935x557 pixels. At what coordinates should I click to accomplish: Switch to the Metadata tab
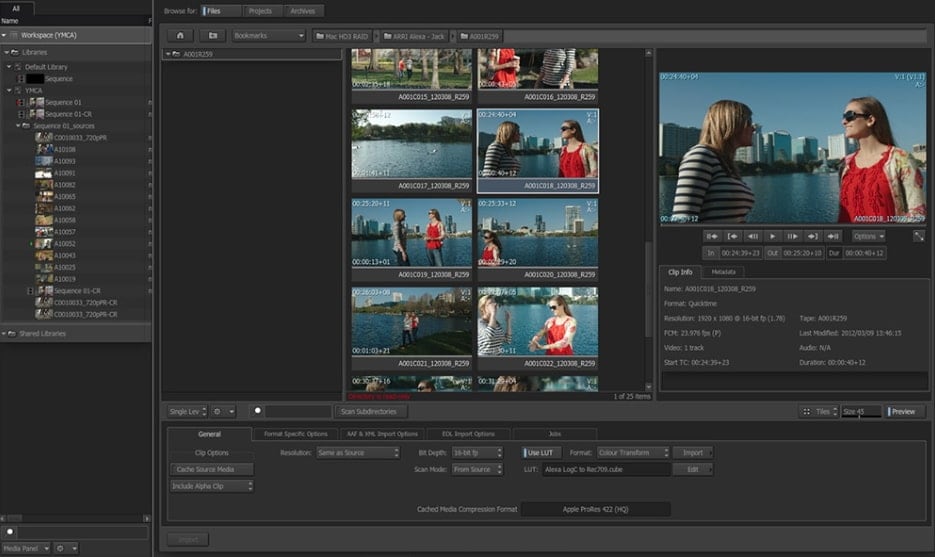[x=724, y=272]
